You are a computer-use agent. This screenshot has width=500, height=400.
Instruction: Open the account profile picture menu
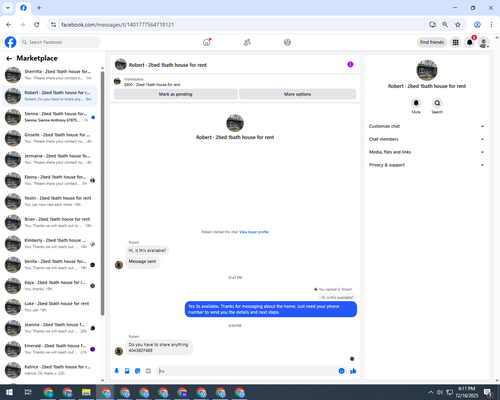click(484, 42)
